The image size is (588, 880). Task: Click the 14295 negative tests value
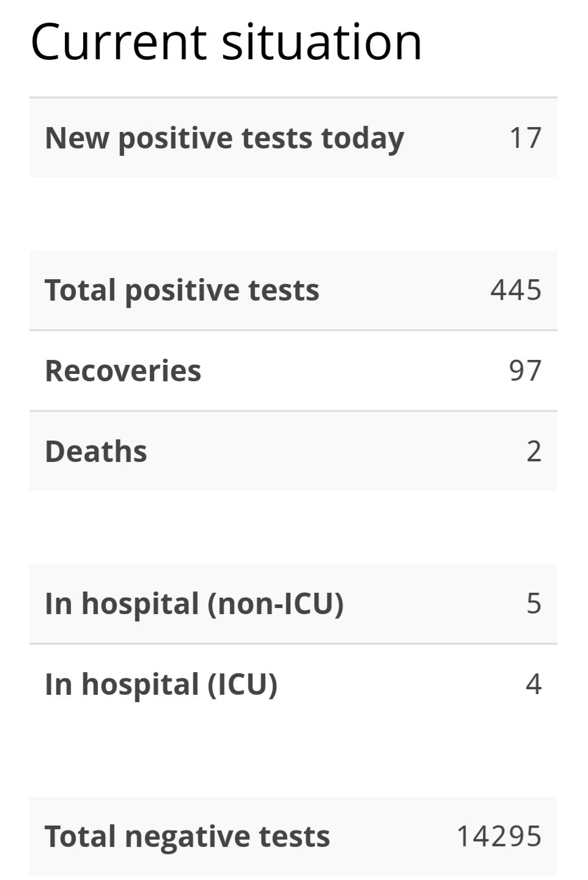(x=499, y=837)
